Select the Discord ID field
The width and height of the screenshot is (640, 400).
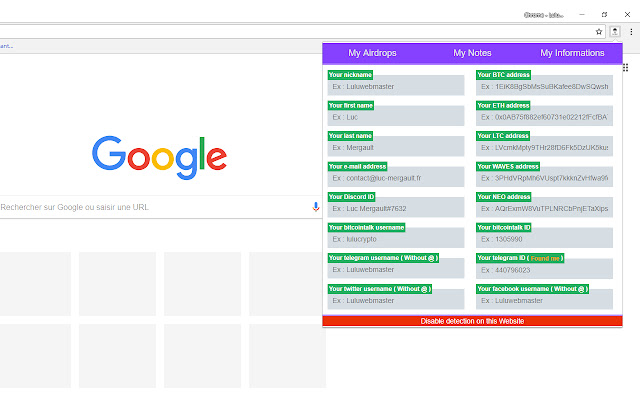396,209
